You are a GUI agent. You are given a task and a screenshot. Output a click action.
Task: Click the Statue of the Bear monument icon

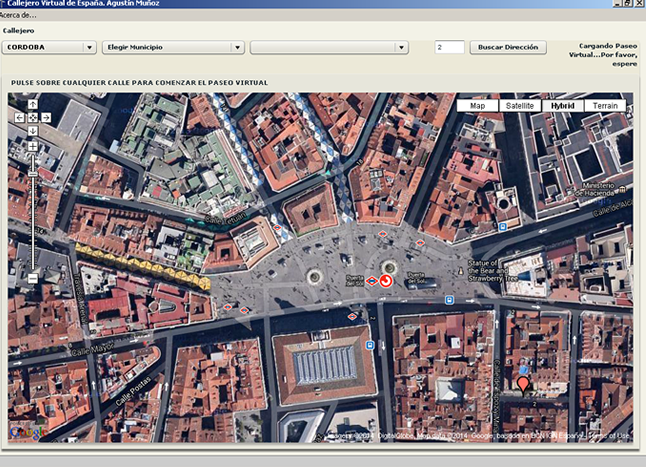(460, 271)
